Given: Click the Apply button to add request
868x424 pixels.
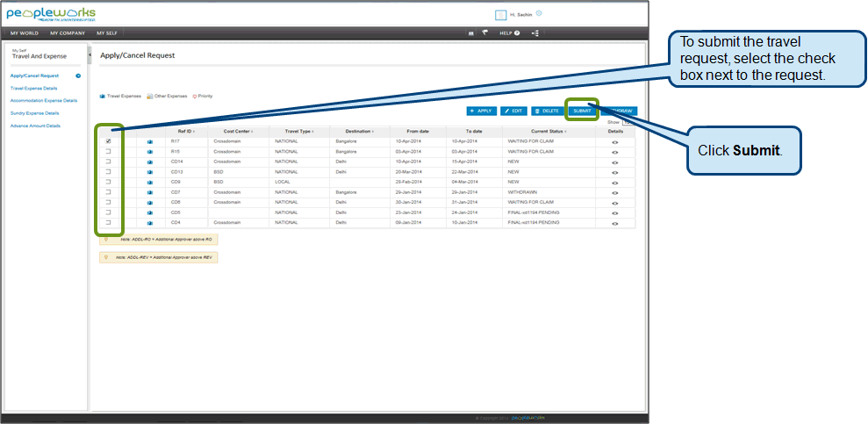Looking at the screenshot, I should (x=482, y=111).
